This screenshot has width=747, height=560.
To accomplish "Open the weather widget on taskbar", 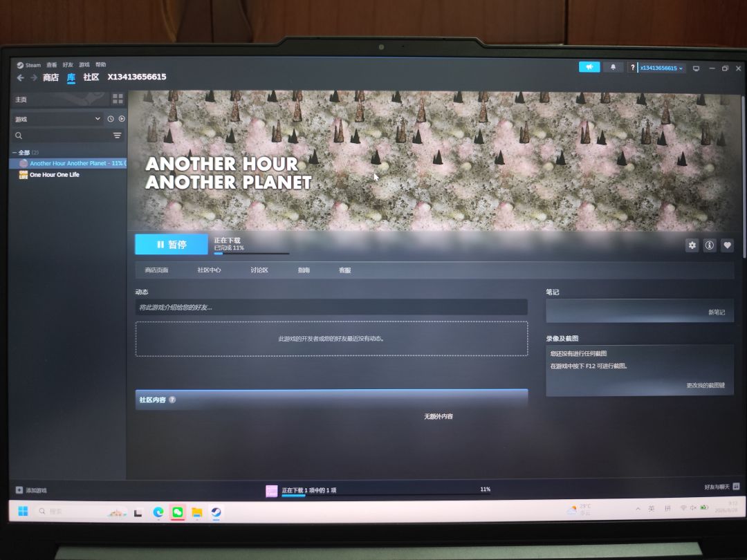I will point(579,510).
